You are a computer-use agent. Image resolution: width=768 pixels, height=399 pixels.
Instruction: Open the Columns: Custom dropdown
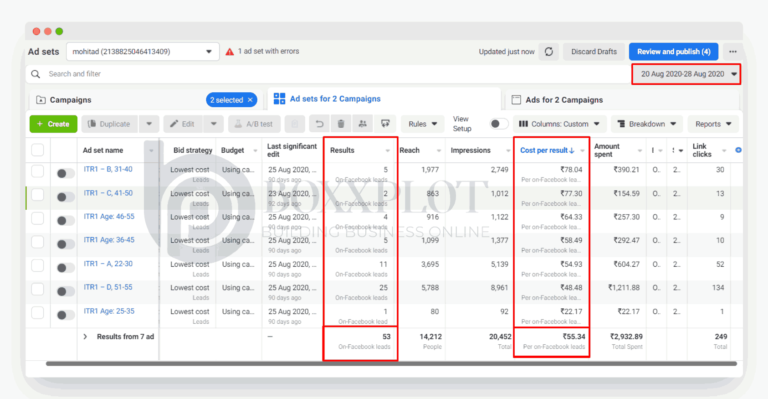559,124
